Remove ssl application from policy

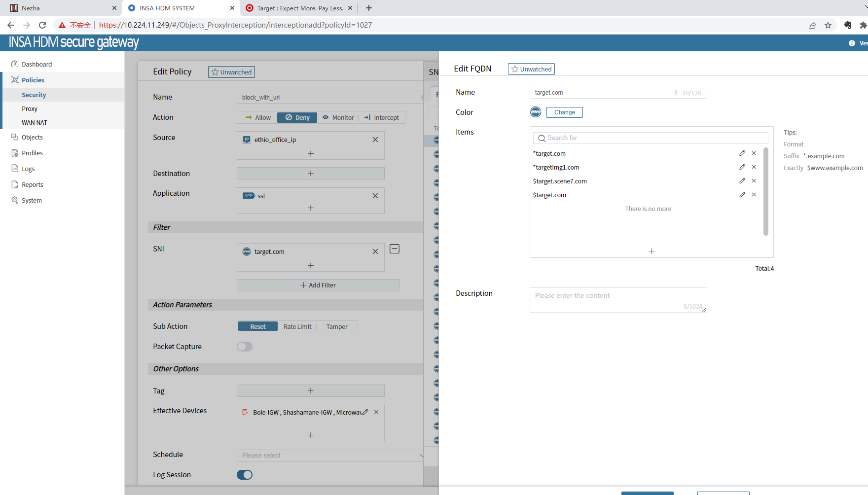[x=375, y=196]
